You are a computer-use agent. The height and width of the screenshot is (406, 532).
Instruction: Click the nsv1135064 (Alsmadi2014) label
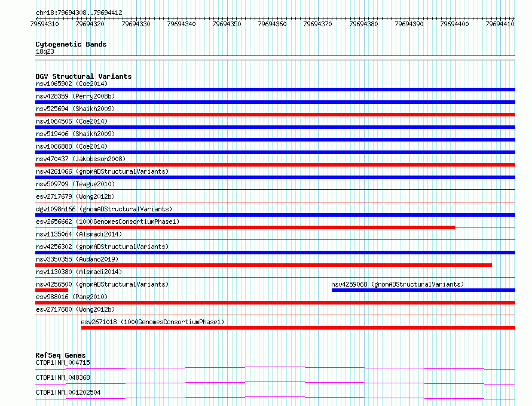79,234
